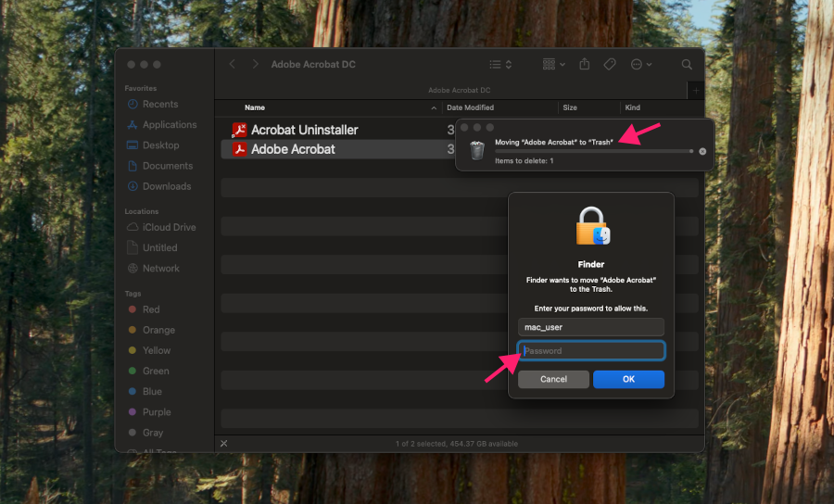The width and height of the screenshot is (834, 504).
Task: Click the iCloud Drive cloud icon
Action: [133, 227]
